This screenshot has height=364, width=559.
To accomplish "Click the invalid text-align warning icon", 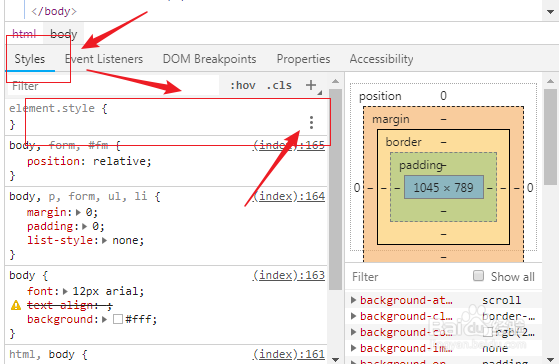I will coord(16,305).
